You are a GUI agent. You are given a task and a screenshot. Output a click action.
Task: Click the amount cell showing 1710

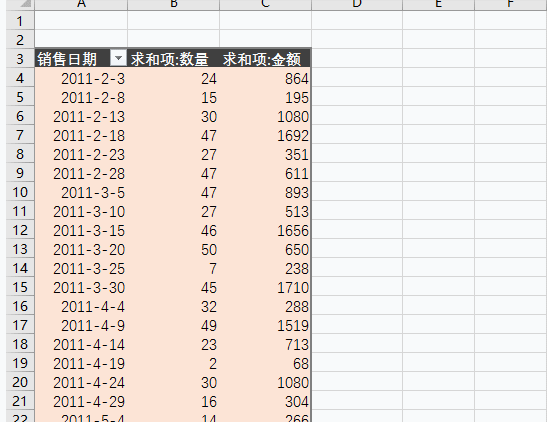click(x=265, y=287)
